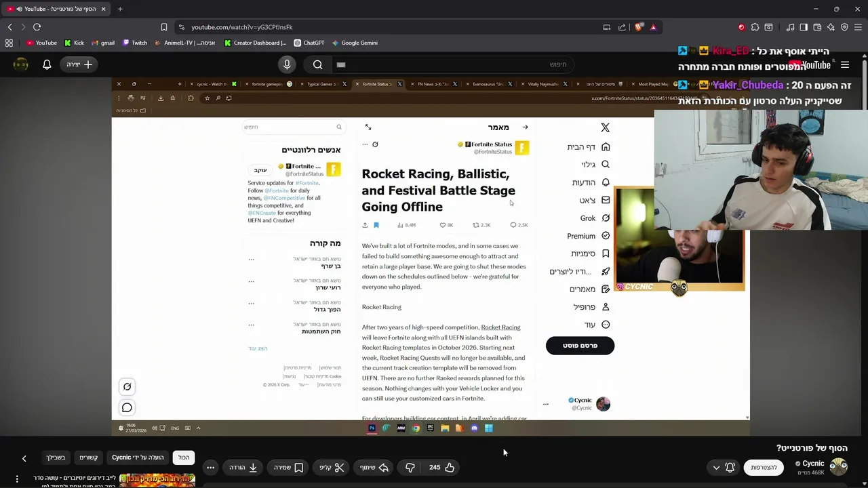Open the Creator Dashboard bookmark
Viewport: 868px width, 488px height.
(255, 43)
